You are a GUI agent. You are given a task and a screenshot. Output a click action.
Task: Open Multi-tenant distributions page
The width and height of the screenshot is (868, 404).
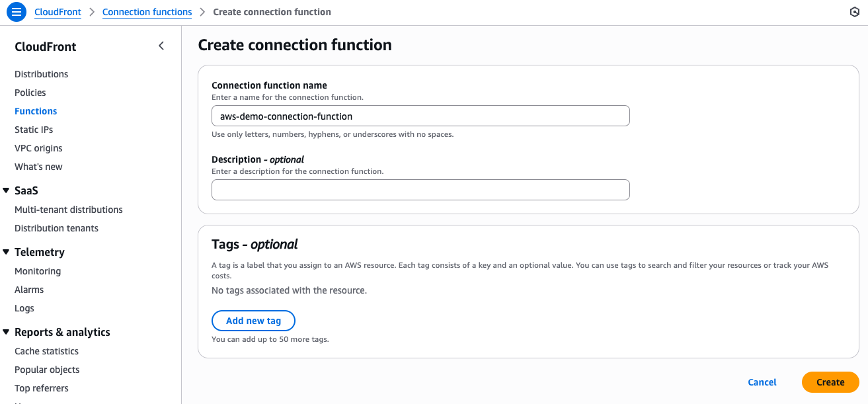point(69,210)
